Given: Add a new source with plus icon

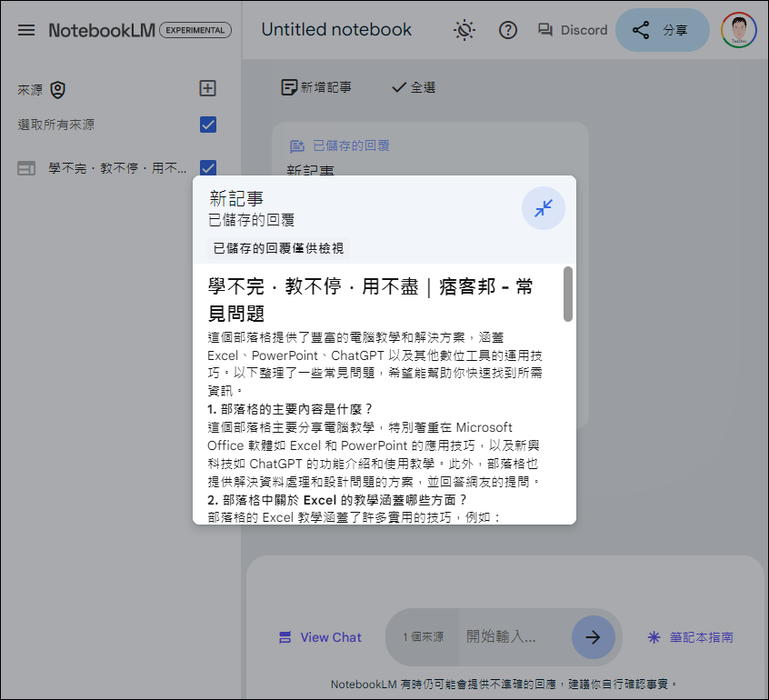Looking at the screenshot, I should pos(208,88).
